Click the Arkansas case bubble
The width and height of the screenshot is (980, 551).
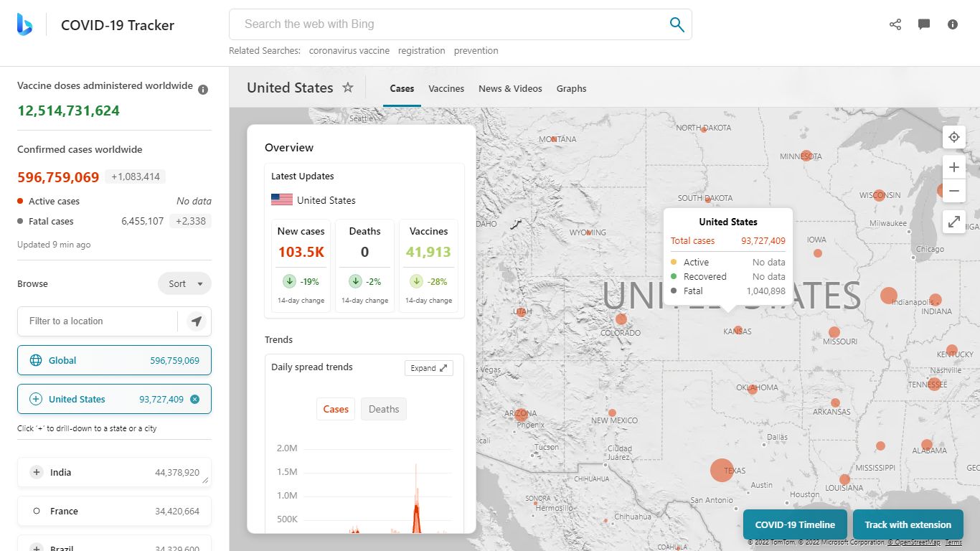tap(835, 403)
